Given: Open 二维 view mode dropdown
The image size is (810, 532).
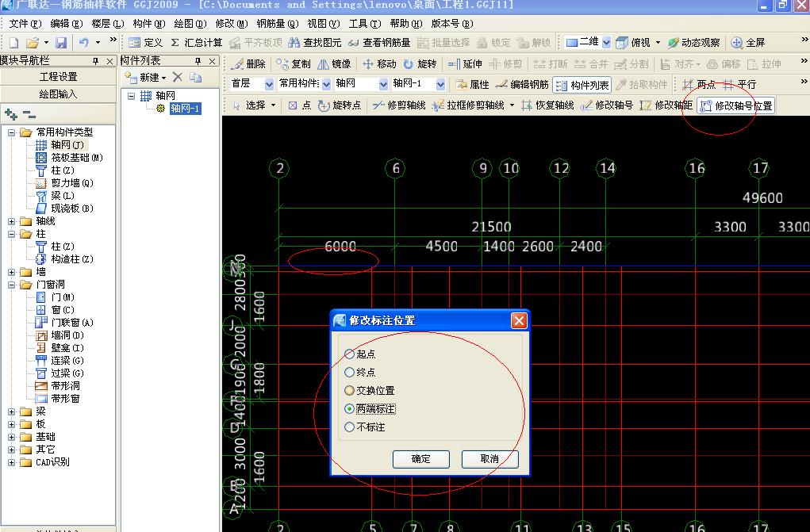Looking at the screenshot, I should click(x=606, y=43).
